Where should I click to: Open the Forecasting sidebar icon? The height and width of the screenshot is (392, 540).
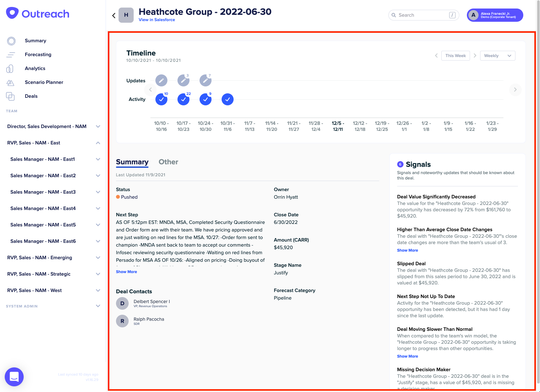click(x=11, y=55)
